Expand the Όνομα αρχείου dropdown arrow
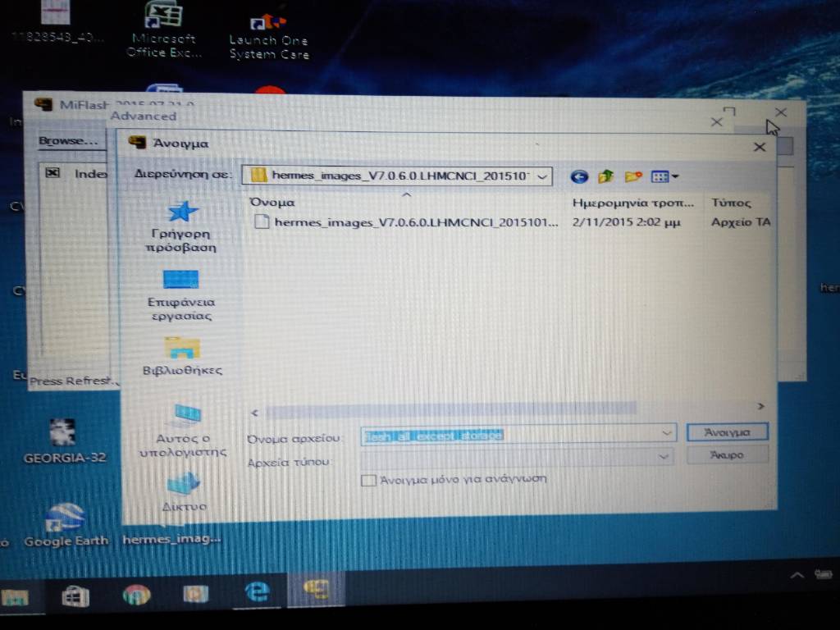Viewport: 840px width, 630px height. tap(666, 433)
